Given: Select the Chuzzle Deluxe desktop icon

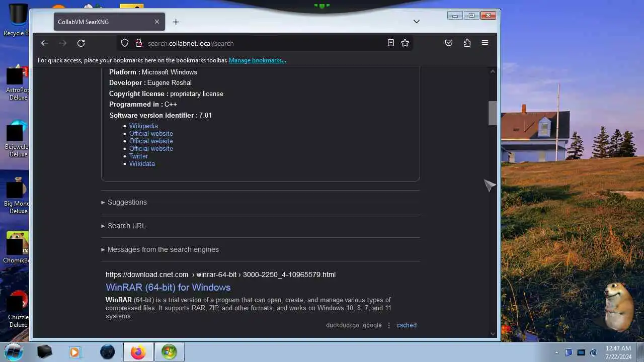Looking at the screenshot, I should pos(18,309).
